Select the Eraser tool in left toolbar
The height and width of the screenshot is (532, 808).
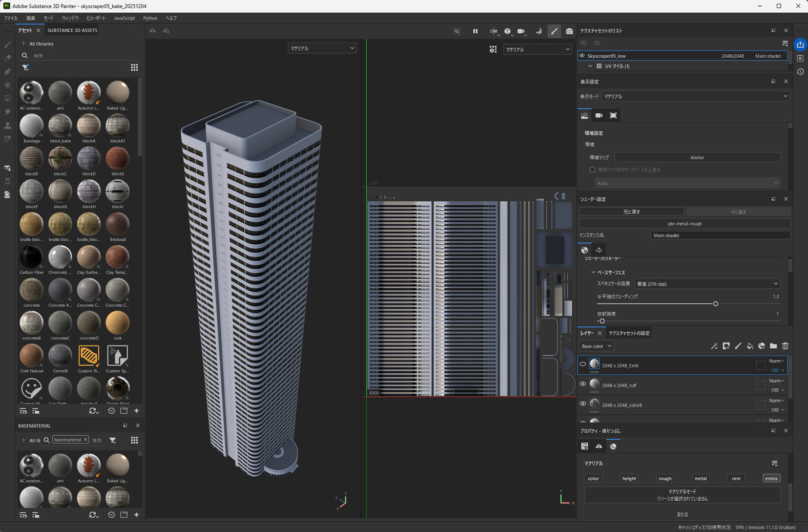tap(8, 58)
